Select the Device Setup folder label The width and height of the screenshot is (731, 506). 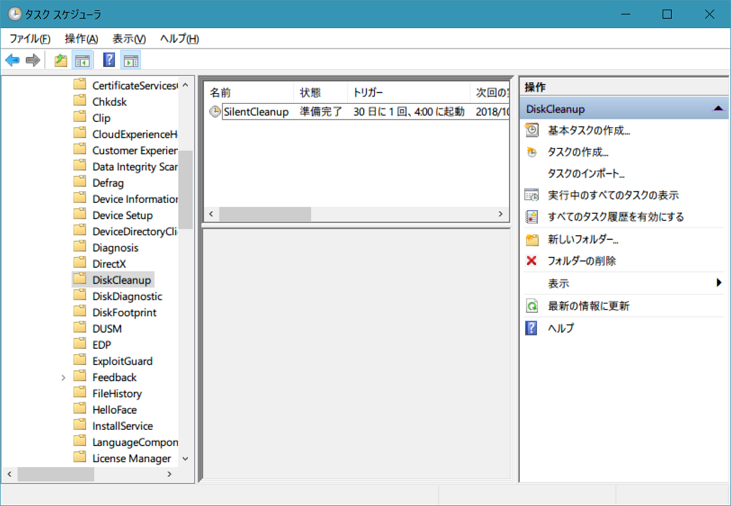click(x=123, y=215)
